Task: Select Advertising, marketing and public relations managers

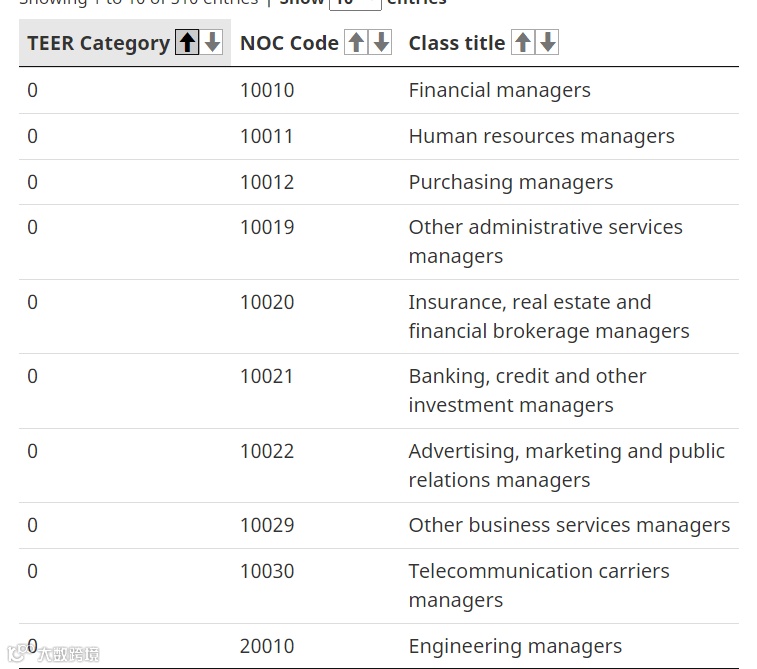Action: click(x=566, y=465)
